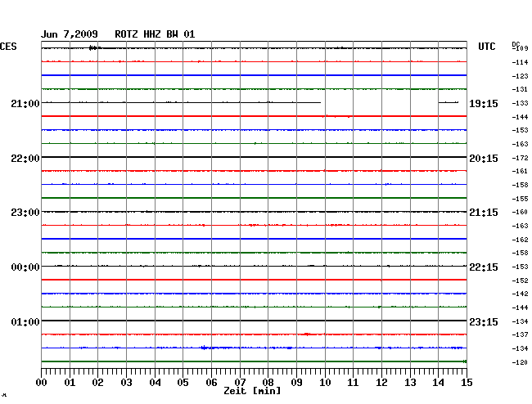532x404 pixels.
Task: Select the DC offset value "-172"
Action: click(x=520, y=158)
